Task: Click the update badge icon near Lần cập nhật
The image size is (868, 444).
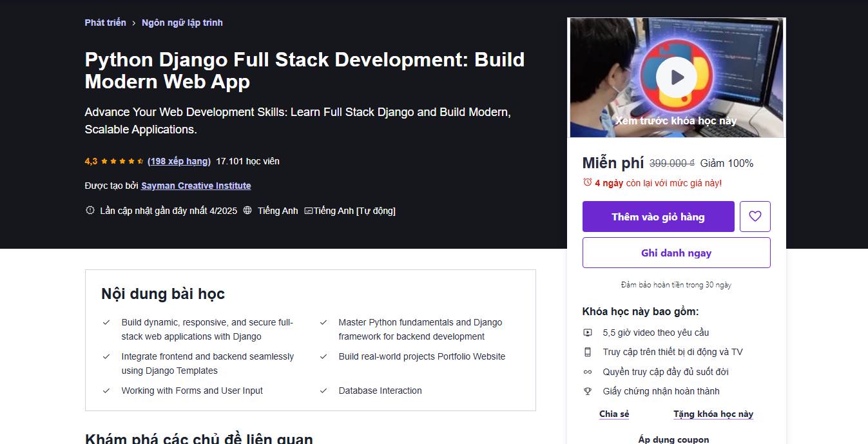Action: (x=90, y=210)
